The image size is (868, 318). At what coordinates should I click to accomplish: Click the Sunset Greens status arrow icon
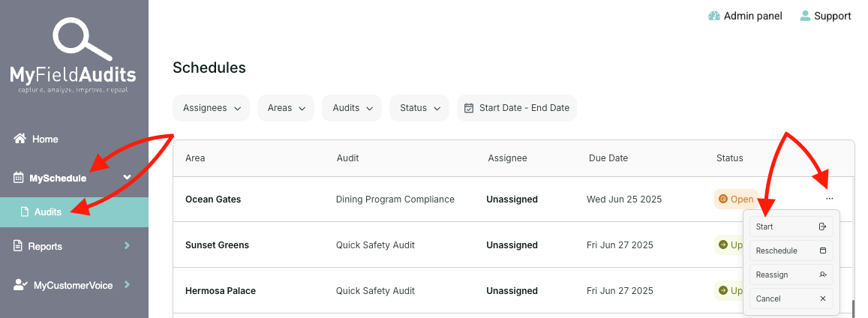(723, 244)
